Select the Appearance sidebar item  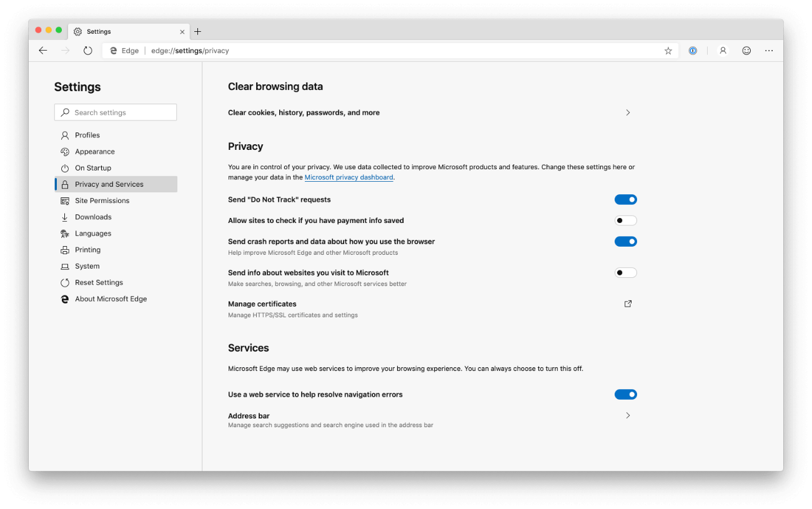pyautogui.click(x=94, y=151)
